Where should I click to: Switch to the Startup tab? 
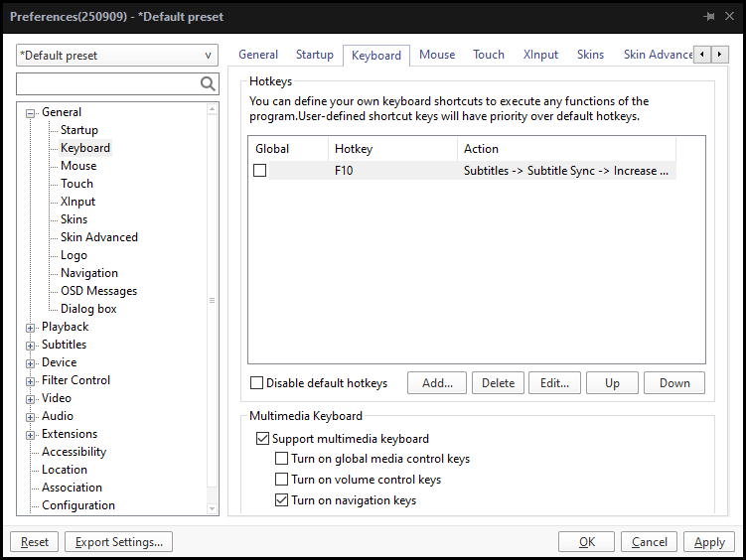pyautogui.click(x=315, y=55)
